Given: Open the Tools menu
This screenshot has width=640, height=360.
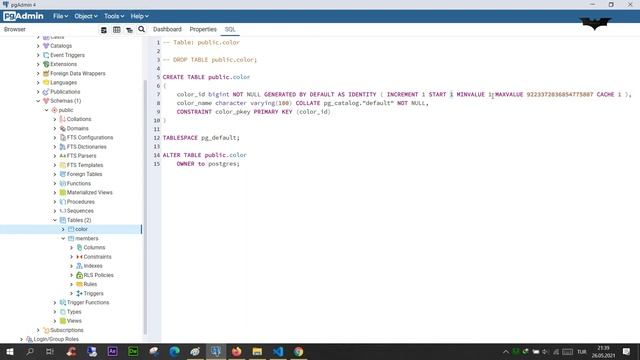Looking at the screenshot, I should (114, 16).
